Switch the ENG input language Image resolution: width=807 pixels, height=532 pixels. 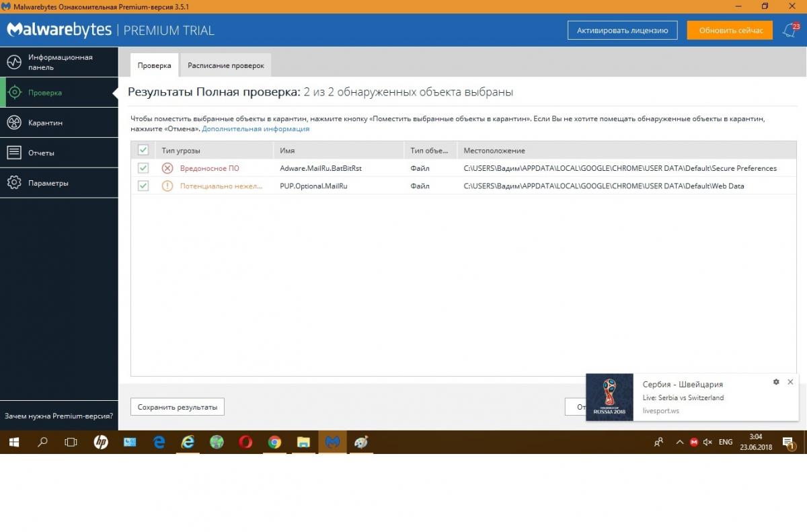point(726,443)
